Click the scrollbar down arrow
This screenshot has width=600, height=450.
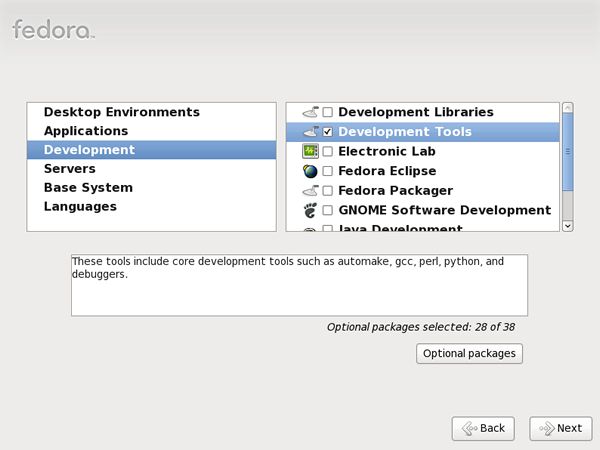click(x=568, y=226)
